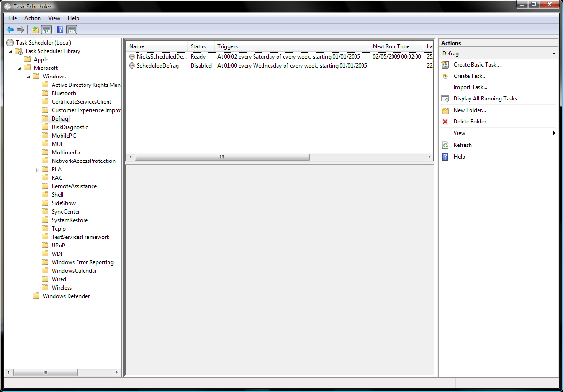Click Create Basic Task... action
Image resolution: width=563 pixels, height=392 pixels.
pos(477,65)
